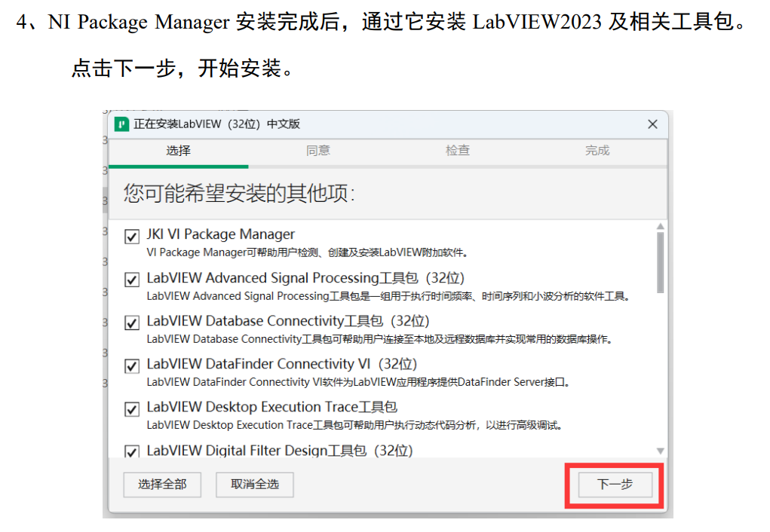This screenshot has width=770, height=532.
Task: Click LabVIEW Advanced Signal Processing工具包 title
Action: tap(305, 278)
